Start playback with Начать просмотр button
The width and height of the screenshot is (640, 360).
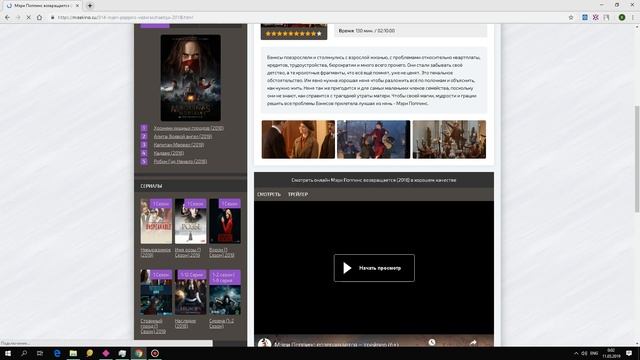click(374, 268)
